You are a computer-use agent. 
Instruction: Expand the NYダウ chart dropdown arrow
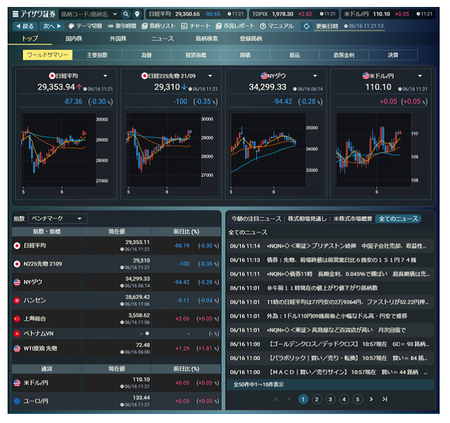(x=315, y=76)
